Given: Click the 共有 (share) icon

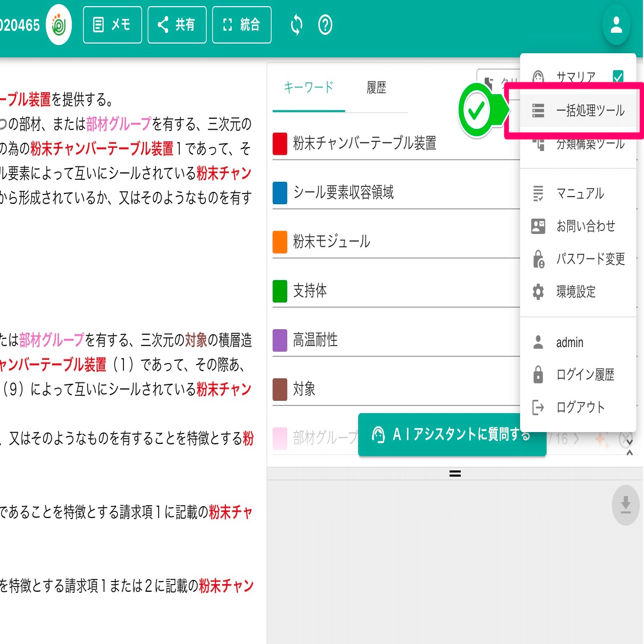Looking at the screenshot, I should click(177, 24).
